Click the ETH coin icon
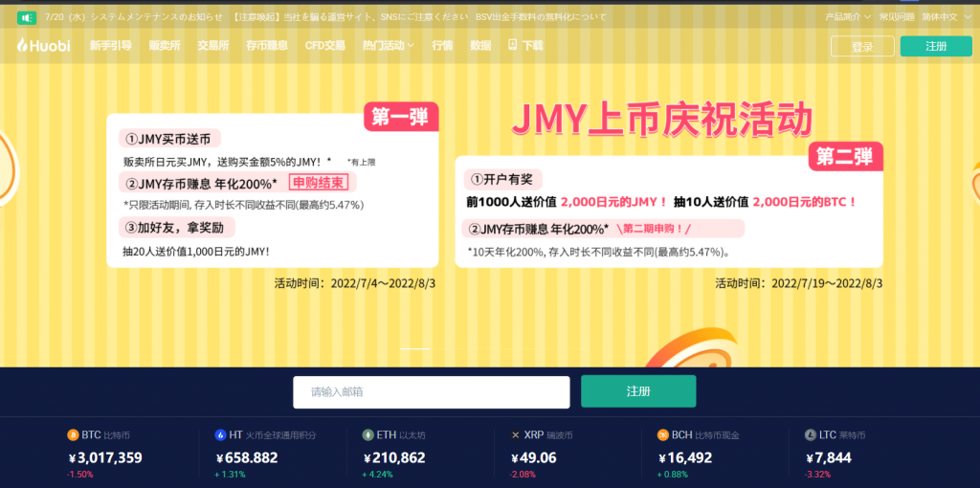Viewport: 980px width, 488px height. pos(367,434)
